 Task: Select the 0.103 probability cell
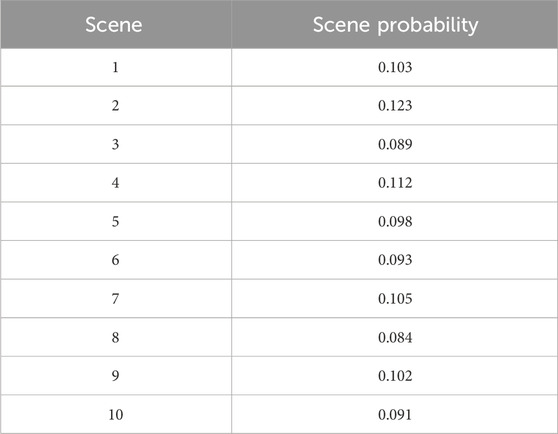point(395,67)
